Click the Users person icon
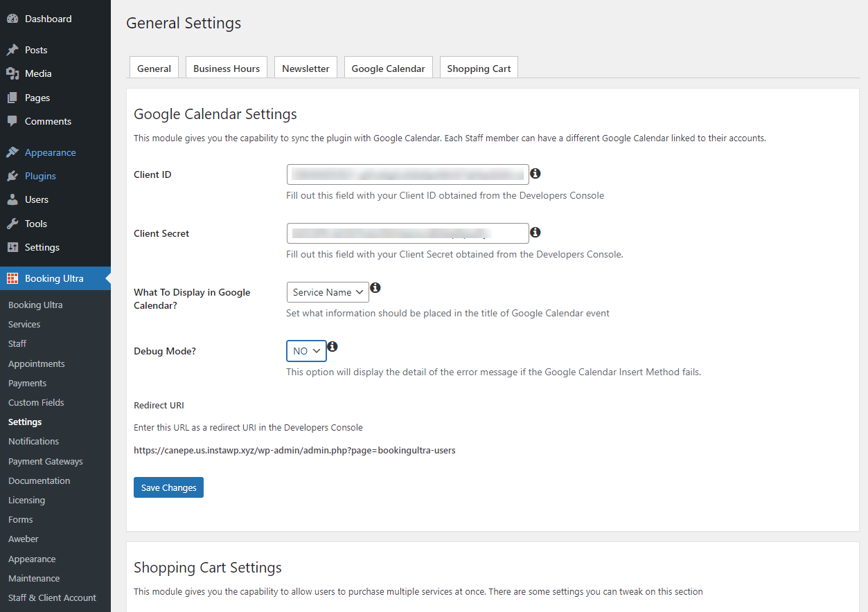 pos(12,199)
